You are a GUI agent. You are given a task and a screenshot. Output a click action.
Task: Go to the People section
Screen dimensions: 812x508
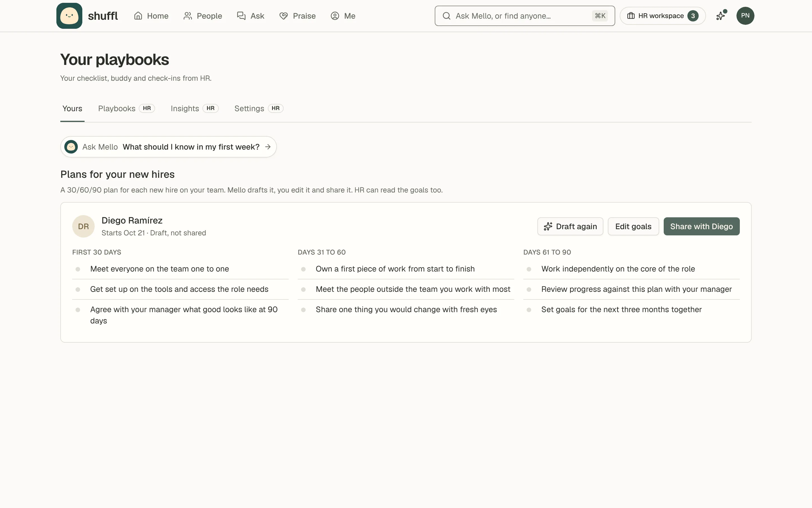click(x=203, y=16)
